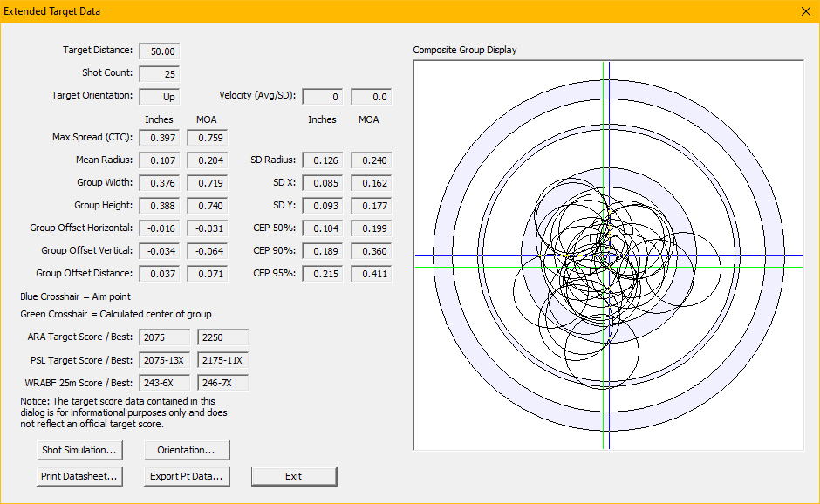This screenshot has width=820, height=504.
Task: Click the Shot Simulation button
Action: click(79, 450)
